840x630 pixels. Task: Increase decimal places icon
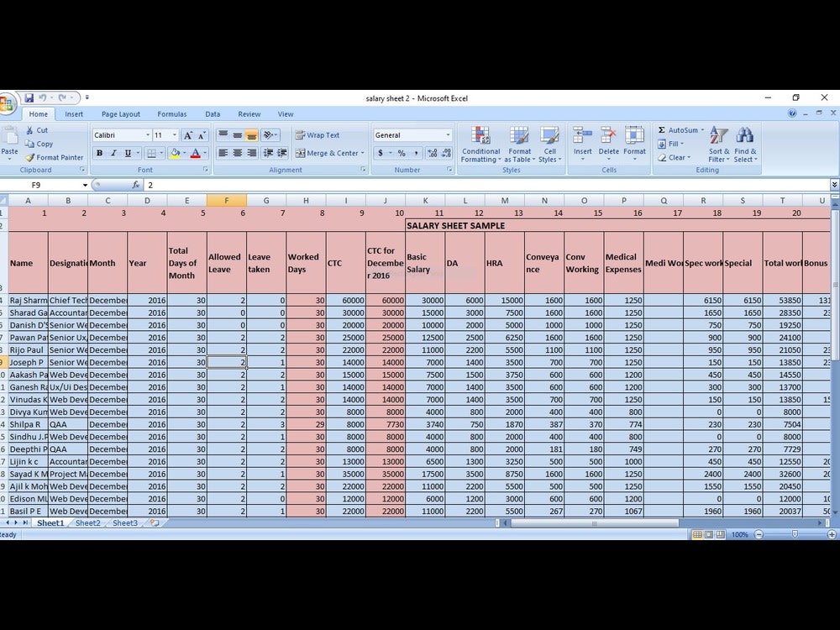click(433, 153)
